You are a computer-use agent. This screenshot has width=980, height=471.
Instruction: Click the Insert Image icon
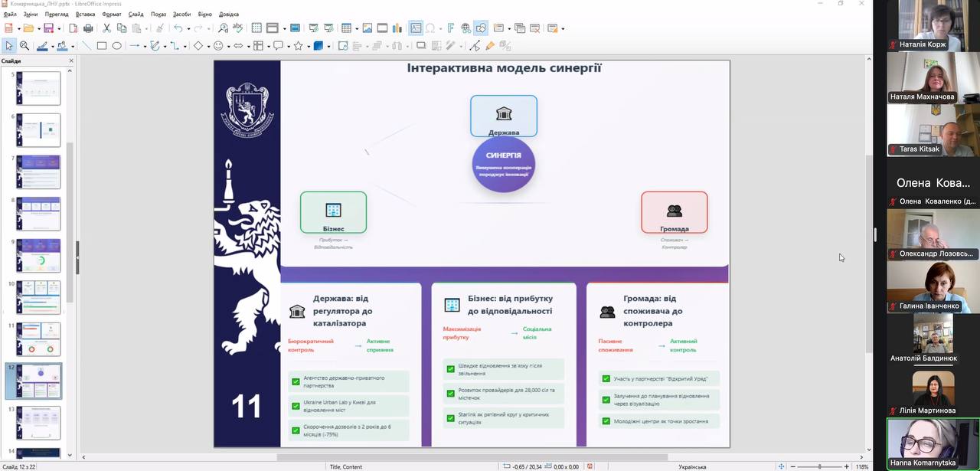click(367, 28)
